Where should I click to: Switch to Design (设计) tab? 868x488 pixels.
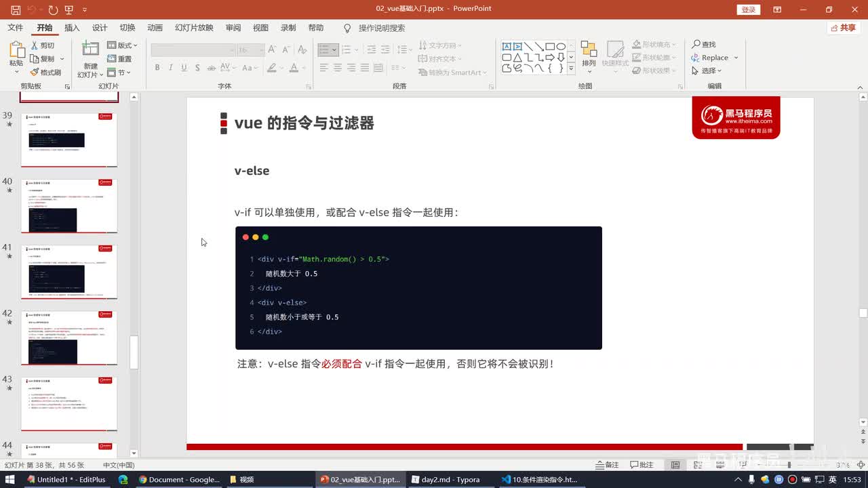click(x=100, y=28)
